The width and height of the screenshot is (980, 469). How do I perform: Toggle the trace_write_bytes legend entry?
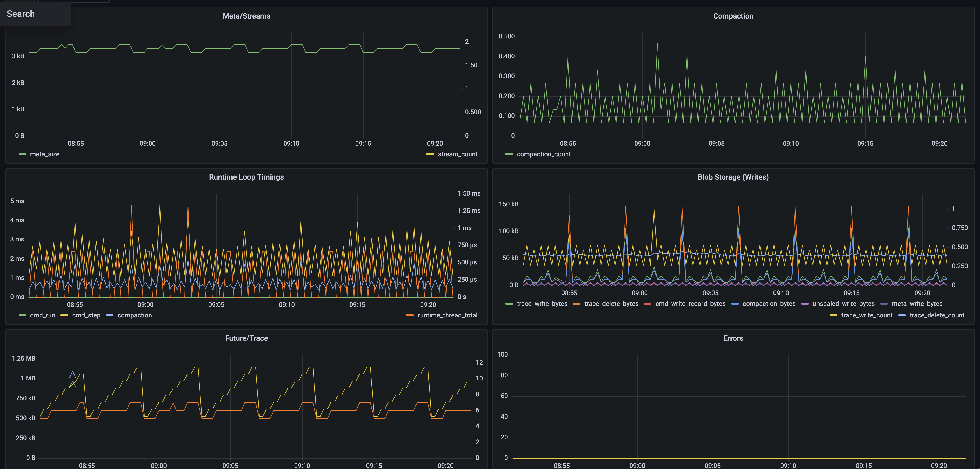point(542,304)
